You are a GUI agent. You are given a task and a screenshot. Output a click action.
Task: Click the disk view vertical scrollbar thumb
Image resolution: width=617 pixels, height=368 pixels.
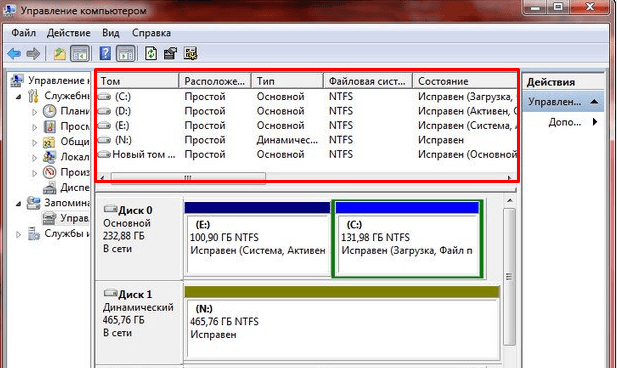[509, 276]
